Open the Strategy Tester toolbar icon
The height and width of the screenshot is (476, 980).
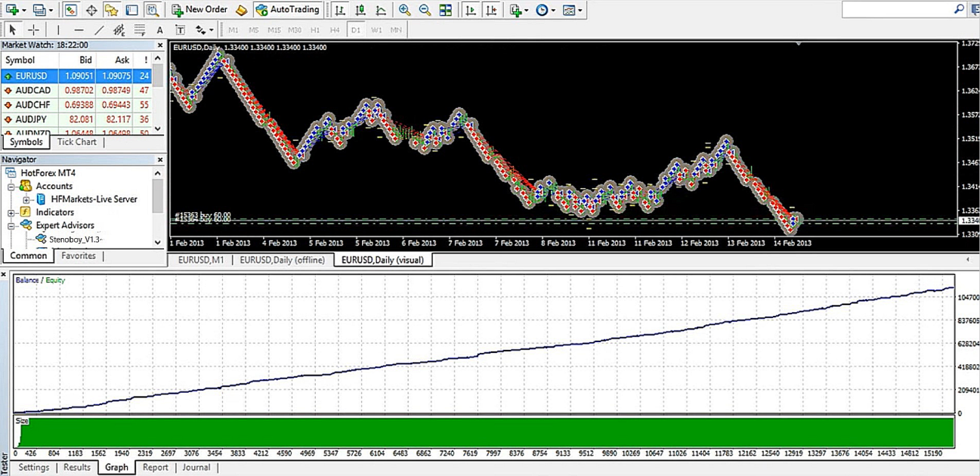click(x=152, y=10)
